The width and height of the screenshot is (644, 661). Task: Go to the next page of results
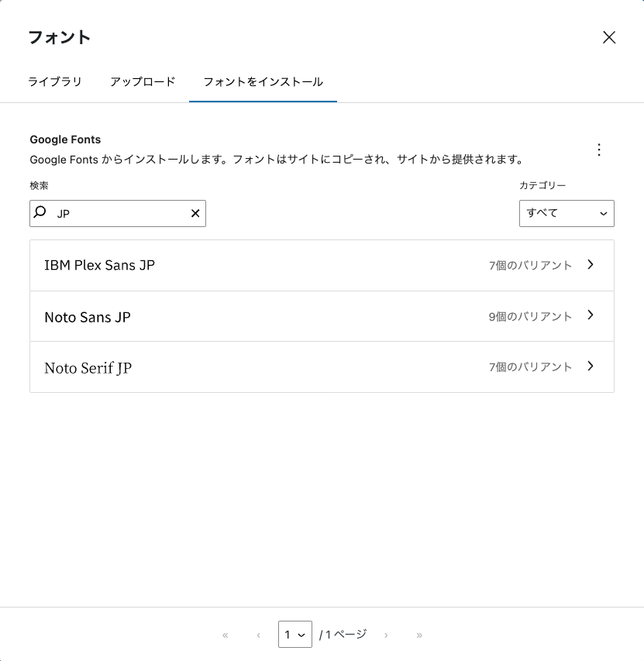pyautogui.click(x=386, y=635)
